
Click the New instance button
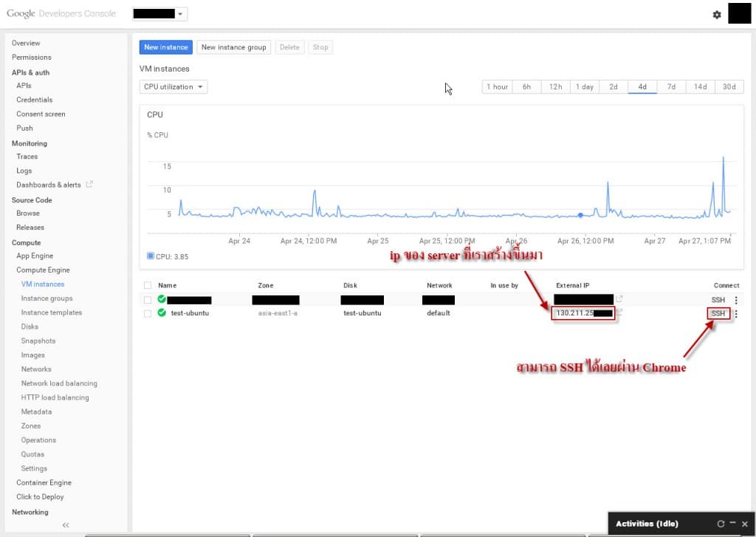(166, 47)
